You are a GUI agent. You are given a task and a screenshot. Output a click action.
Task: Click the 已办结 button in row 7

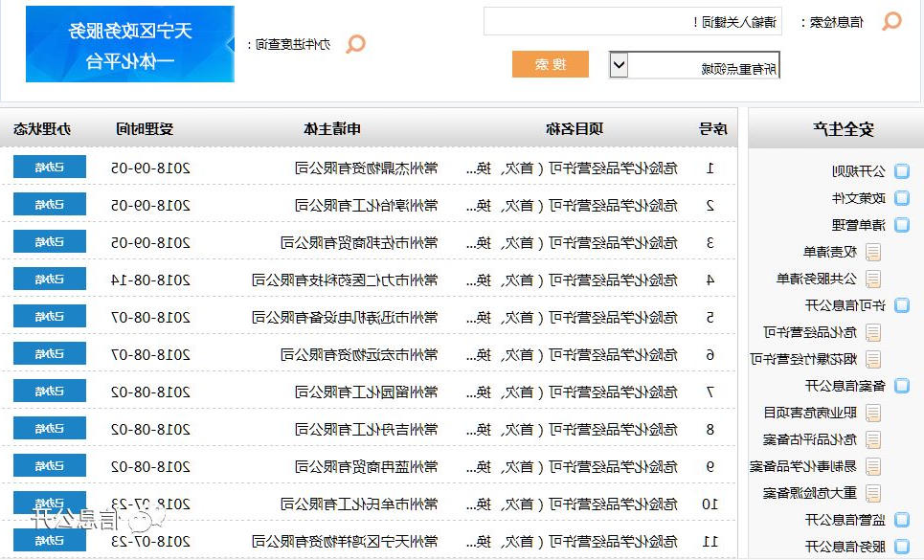(50, 391)
